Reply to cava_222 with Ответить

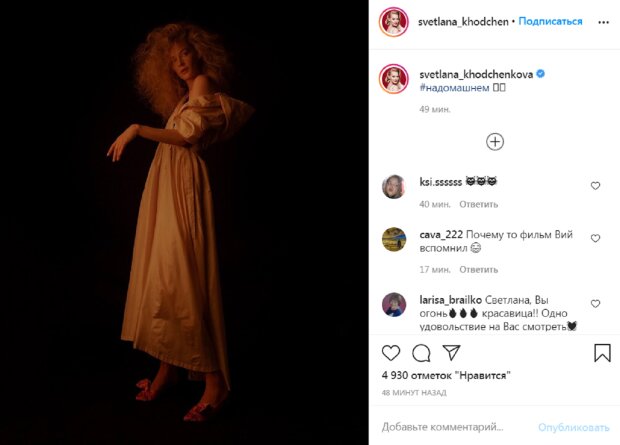tap(478, 269)
